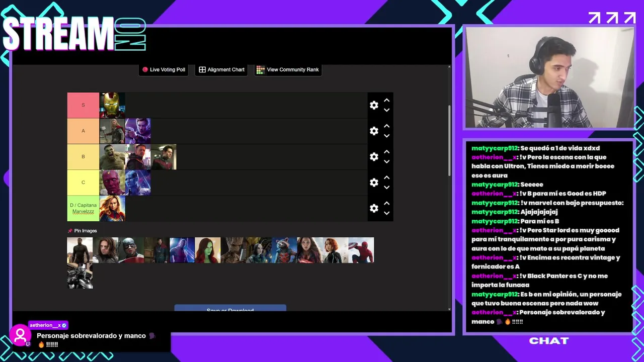The width and height of the screenshot is (644, 362).
Task: Open settings gear for the Capitana Marvelzzz row
Action: pos(374,208)
